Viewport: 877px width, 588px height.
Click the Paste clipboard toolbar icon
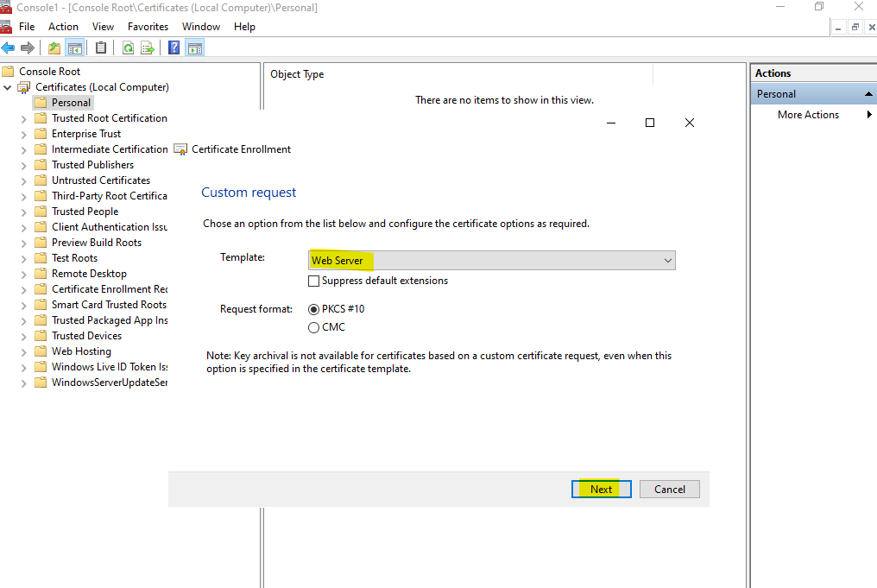[101, 48]
